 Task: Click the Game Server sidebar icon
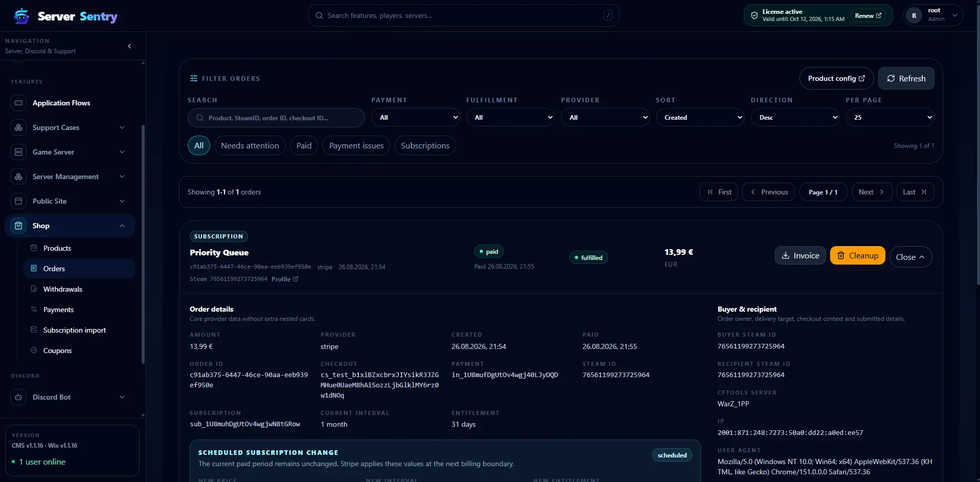(18, 152)
